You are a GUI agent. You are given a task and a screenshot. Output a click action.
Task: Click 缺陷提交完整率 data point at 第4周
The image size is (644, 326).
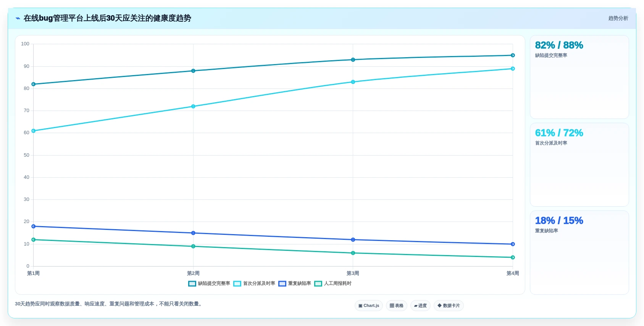tap(513, 55)
